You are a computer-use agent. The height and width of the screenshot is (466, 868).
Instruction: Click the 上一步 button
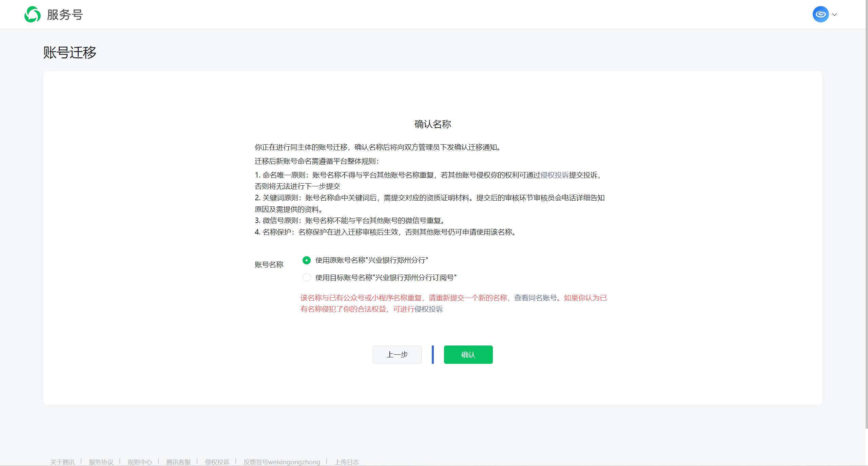point(397,355)
